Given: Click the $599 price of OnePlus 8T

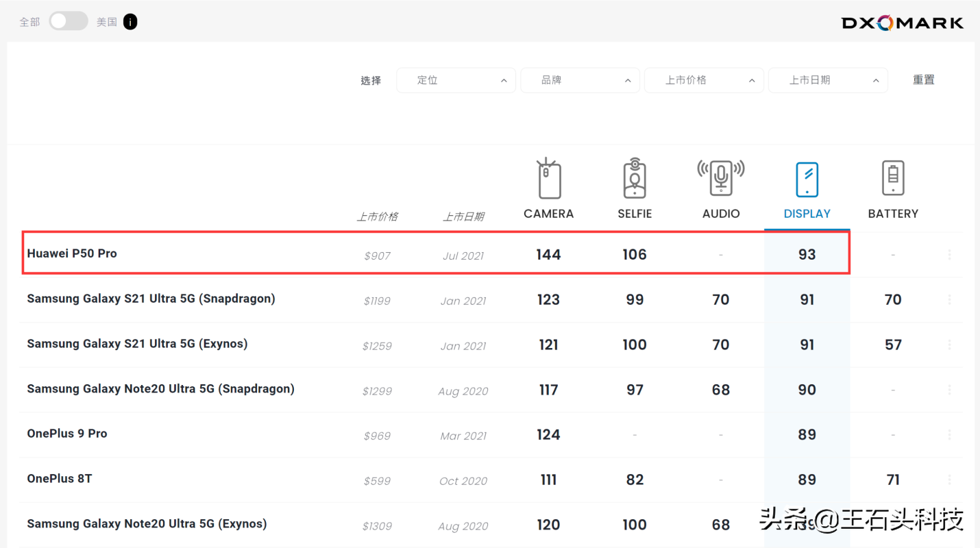Looking at the screenshot, I should pos(377,482).
